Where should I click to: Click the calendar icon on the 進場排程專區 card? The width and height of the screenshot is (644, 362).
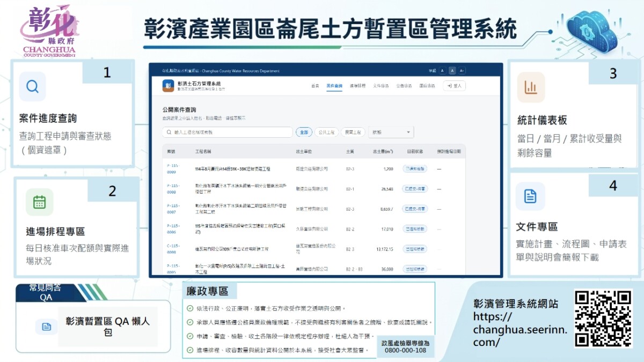(39, 202)
